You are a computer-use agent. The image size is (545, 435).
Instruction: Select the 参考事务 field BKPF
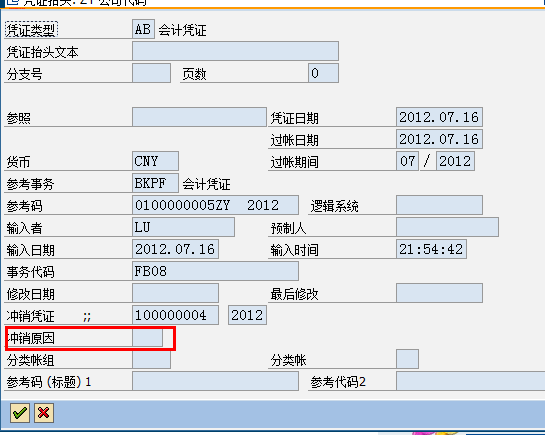(x=155, y=183)
